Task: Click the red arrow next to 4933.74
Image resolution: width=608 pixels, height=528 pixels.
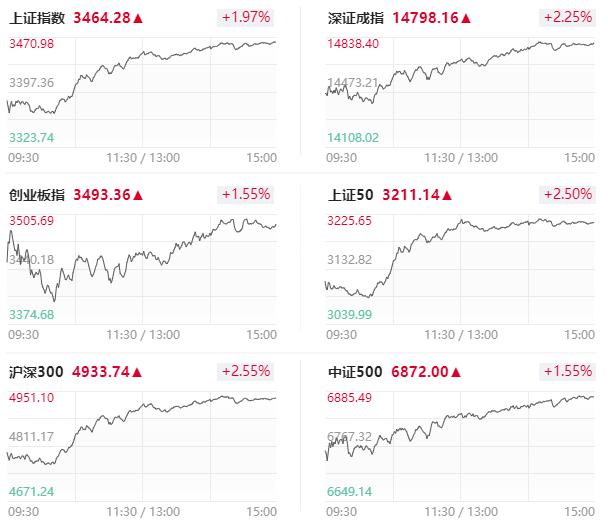Action: (x=138, y=372)
